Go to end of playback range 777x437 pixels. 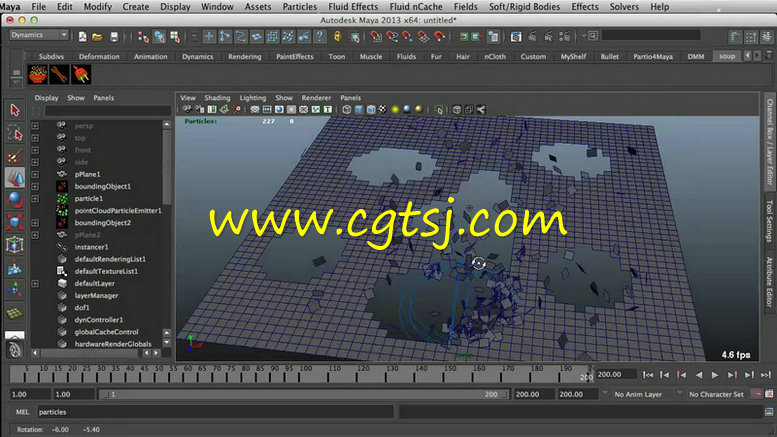point(766,375)
